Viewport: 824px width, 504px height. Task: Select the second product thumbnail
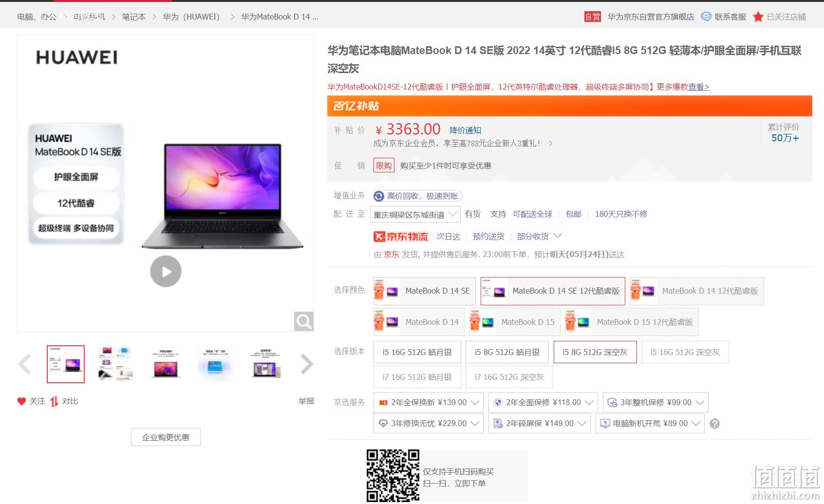pyautogui.click(x=115, y=364)
